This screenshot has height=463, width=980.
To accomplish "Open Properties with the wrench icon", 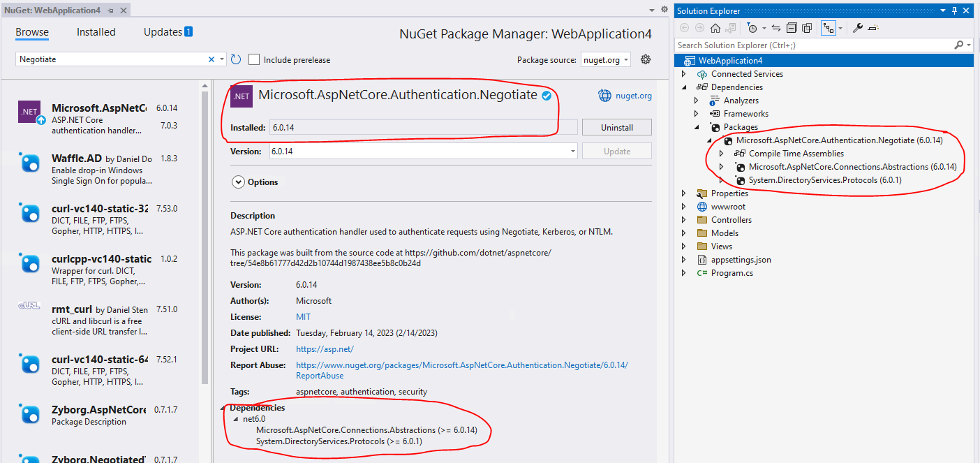I will click(x=858, y=28).
